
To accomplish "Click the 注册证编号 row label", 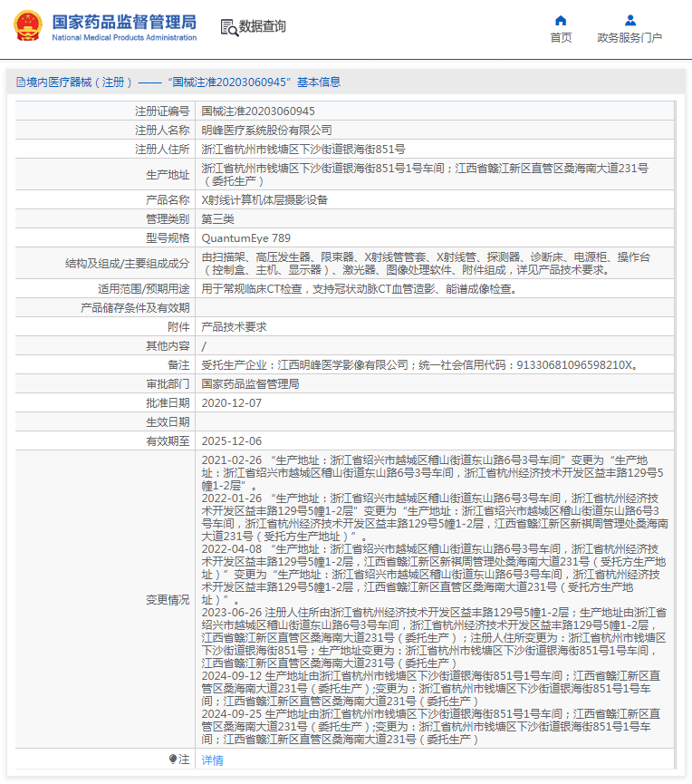I will point(162,111).
